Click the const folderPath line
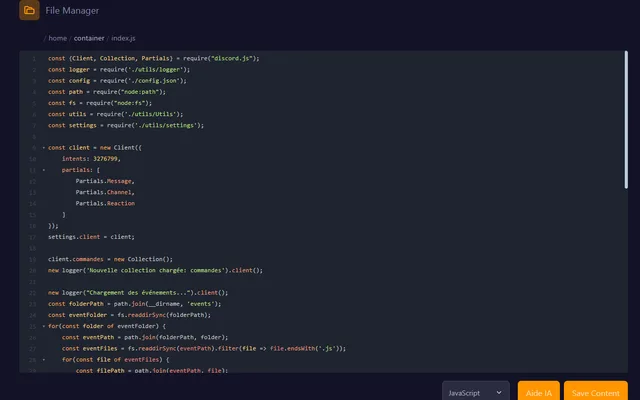Image resolution: width=640 pixels, height=400 pixels. pos(134,304)
